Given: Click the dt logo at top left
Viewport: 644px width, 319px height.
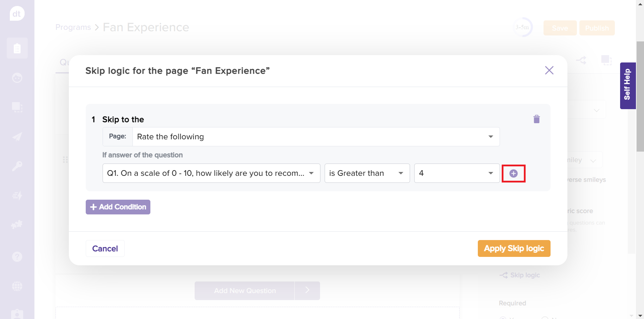Looking at the screenshot, I should (17, 14).
